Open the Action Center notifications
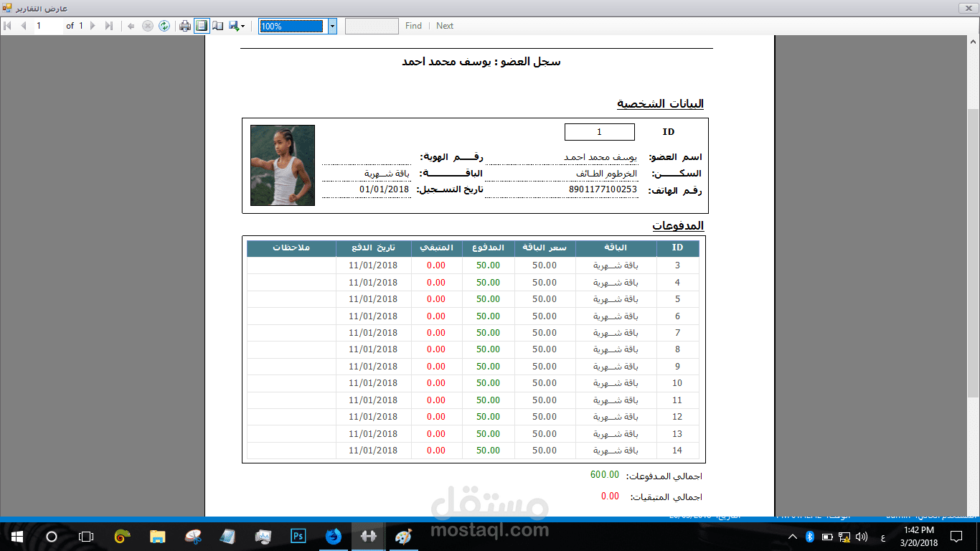Image resolution: width=980 pixels, height=551 pixels. pos(956,536)
